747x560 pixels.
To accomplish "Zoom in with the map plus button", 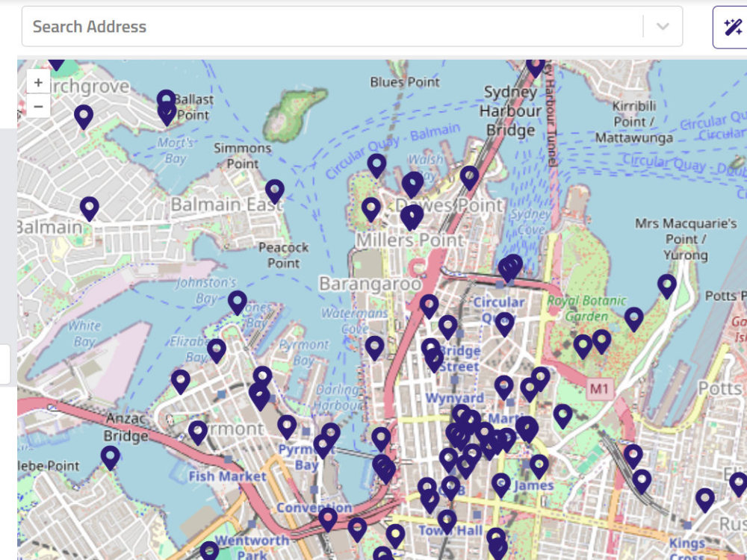I will tap(39, 82).
